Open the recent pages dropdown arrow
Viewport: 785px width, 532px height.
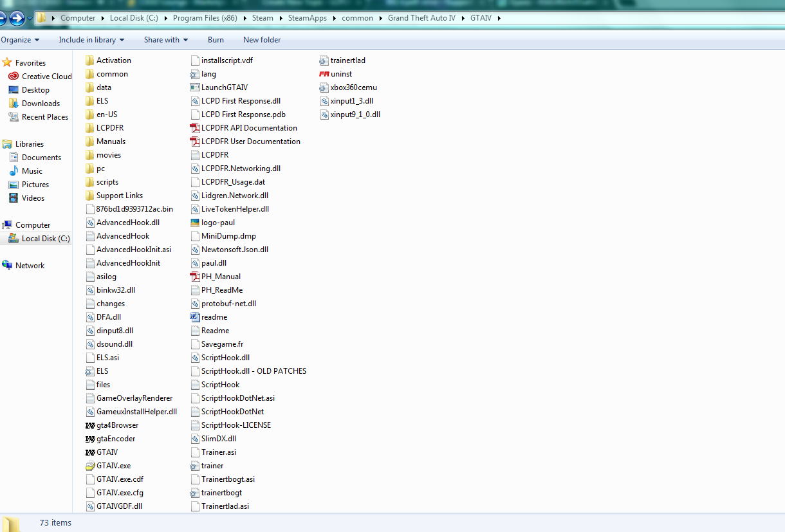click(x=30, y=19)
